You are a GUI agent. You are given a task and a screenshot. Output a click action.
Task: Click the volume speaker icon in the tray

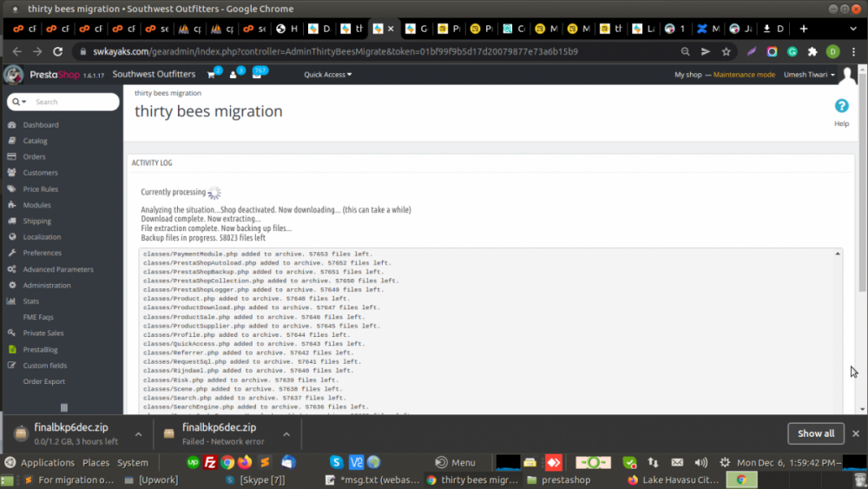coord(700,462)
